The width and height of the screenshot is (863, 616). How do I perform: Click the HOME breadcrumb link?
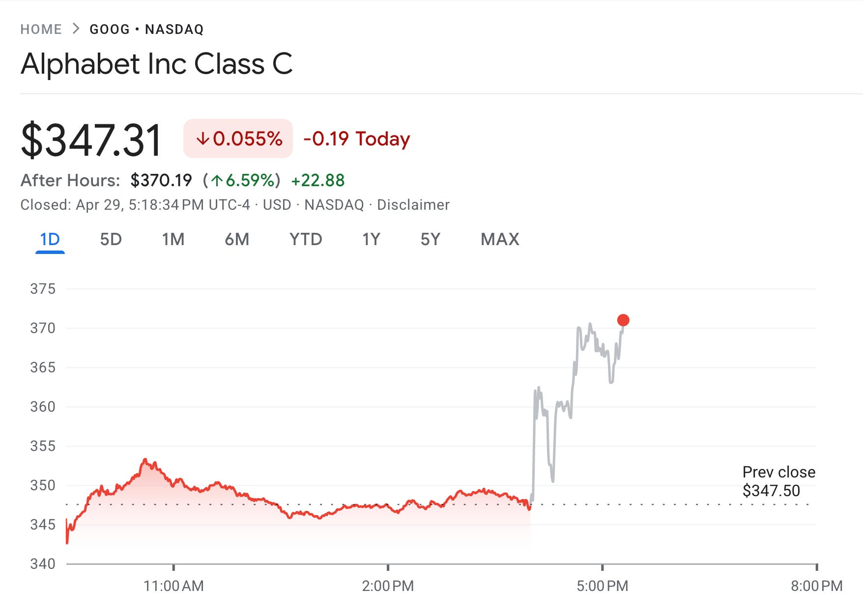41,29
